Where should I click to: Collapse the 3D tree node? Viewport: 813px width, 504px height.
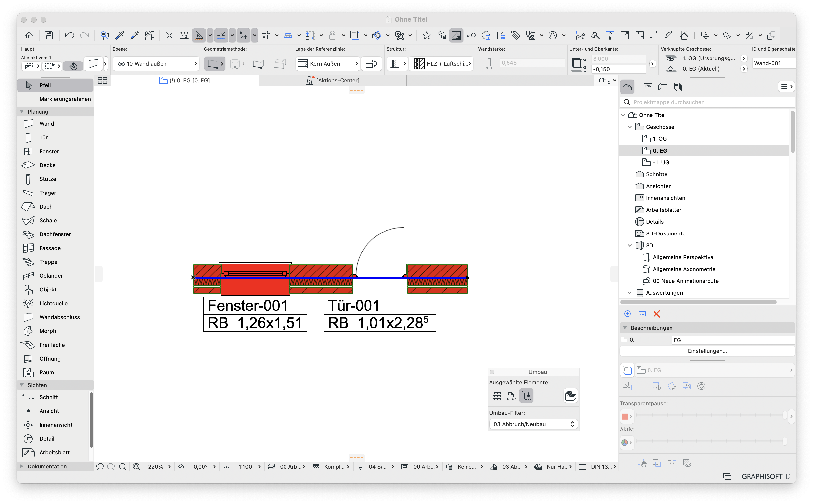point(630,245)
